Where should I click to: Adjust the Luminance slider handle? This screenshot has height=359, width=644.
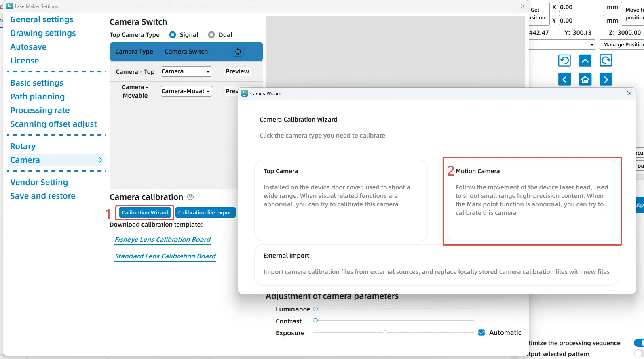(315, 309)
